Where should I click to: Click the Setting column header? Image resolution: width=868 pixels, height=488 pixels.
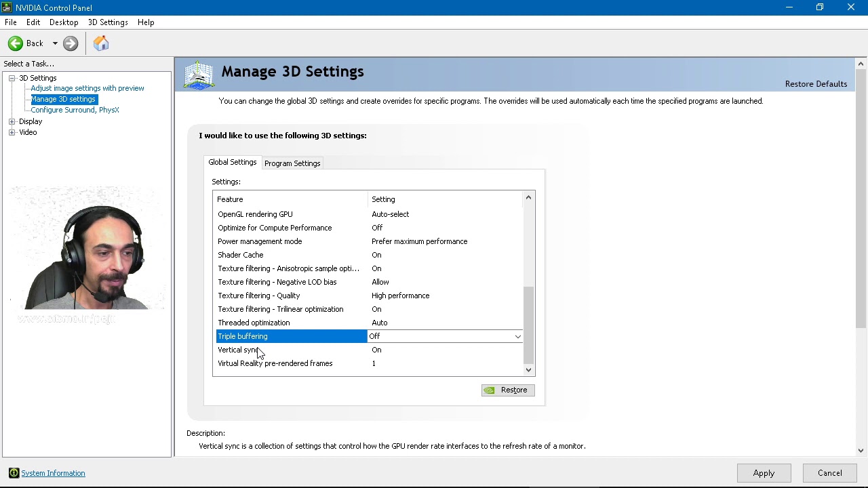click(x=446, y=199)
